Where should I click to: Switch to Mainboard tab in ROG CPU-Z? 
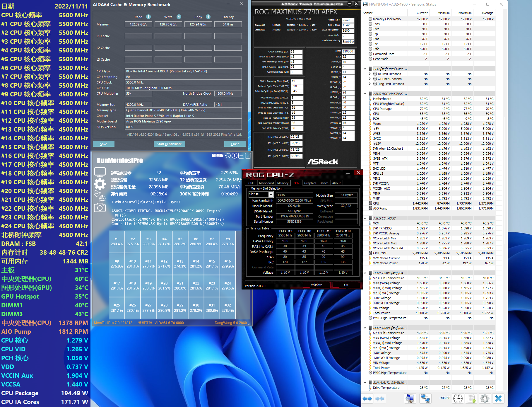point(266,183)
